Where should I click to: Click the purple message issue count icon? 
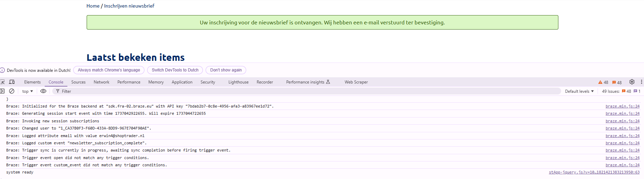click(x=637, y=91)
